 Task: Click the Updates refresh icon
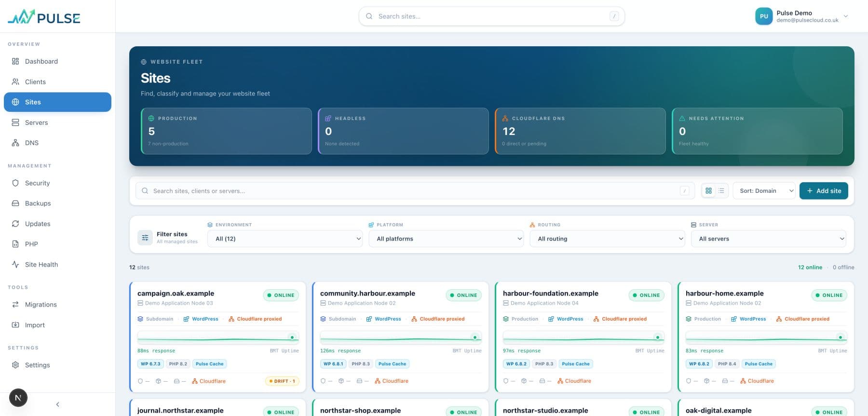(x=15, y=224)
